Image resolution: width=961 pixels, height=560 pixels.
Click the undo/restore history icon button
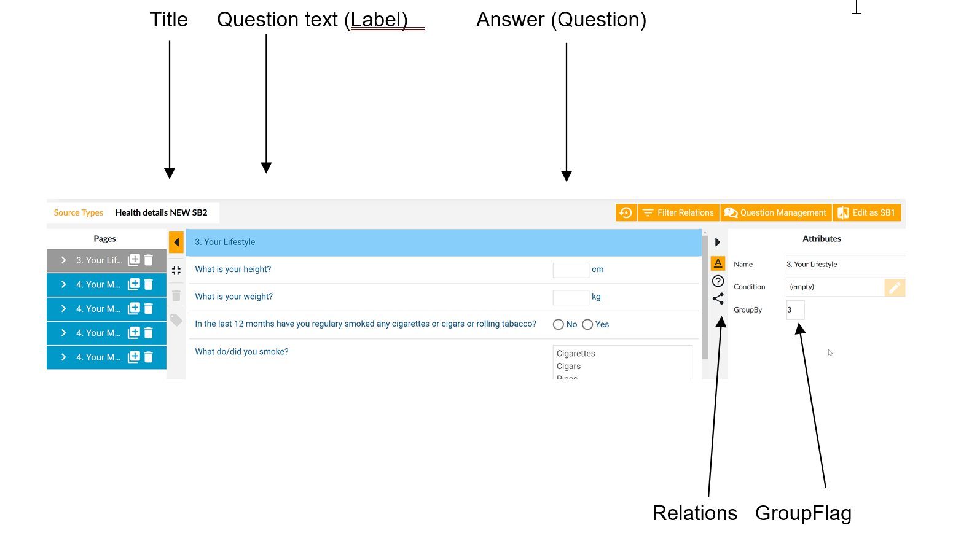(626, 212)
